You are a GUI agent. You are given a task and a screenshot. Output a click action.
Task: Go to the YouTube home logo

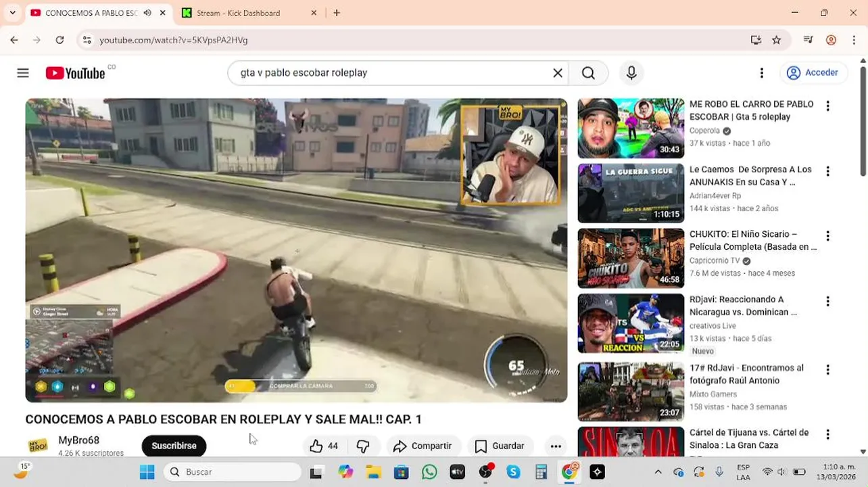pos(75,73)
